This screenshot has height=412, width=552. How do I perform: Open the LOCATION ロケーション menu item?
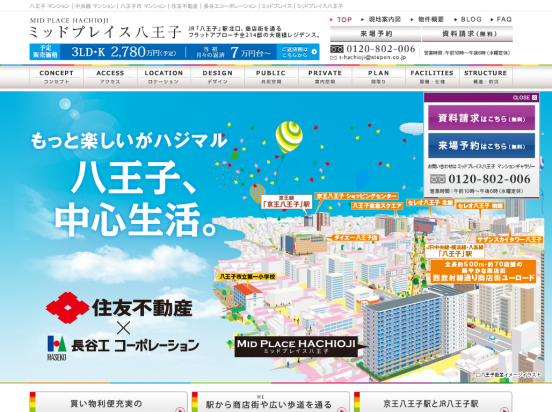[x=164, y=77]
